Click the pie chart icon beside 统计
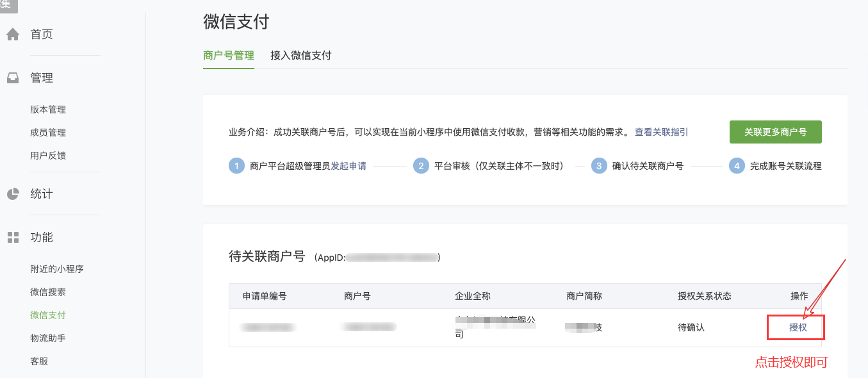The image size is (868, 378). (x=13, y=193)
